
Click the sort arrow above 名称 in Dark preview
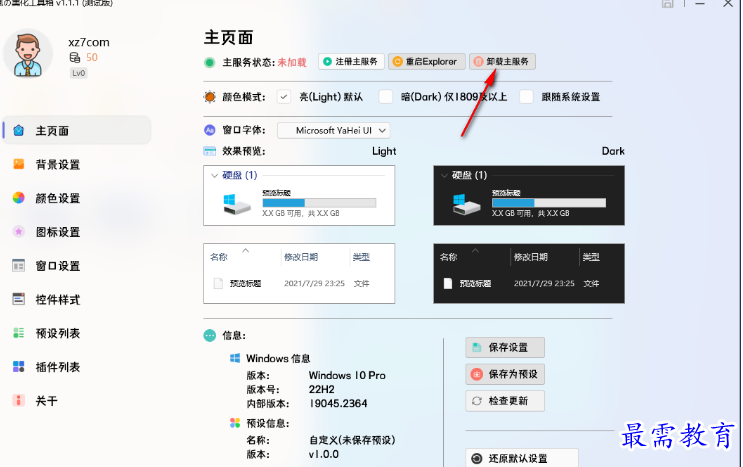[x=475, y=250]
